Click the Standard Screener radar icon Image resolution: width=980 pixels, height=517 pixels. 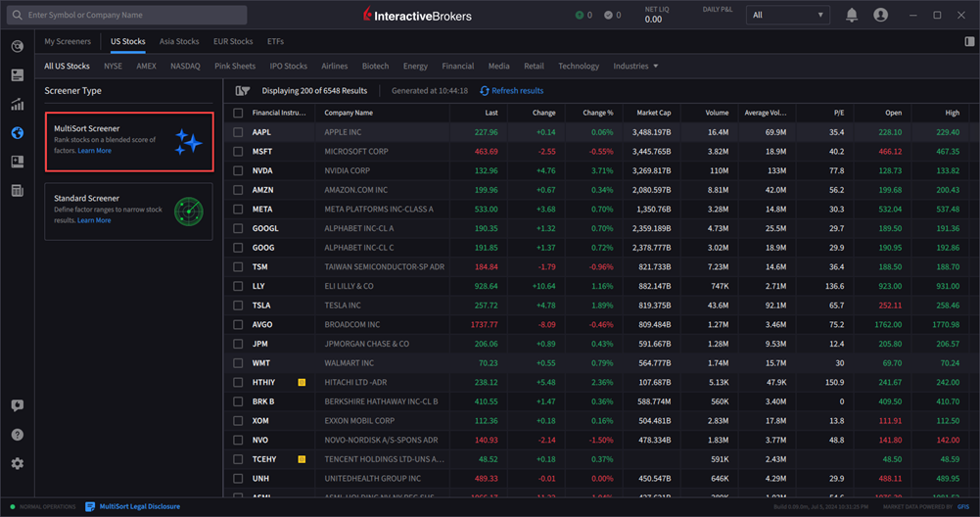(188, 211)
